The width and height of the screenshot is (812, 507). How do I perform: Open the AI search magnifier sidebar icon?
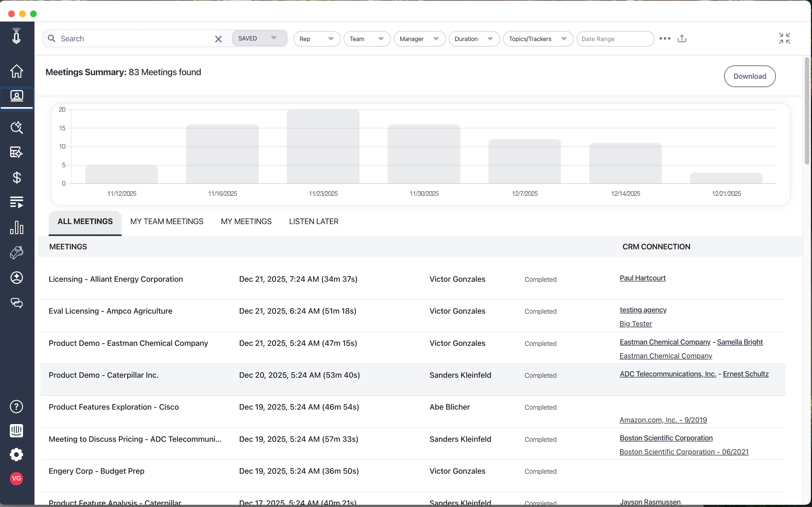pos(16,127)
